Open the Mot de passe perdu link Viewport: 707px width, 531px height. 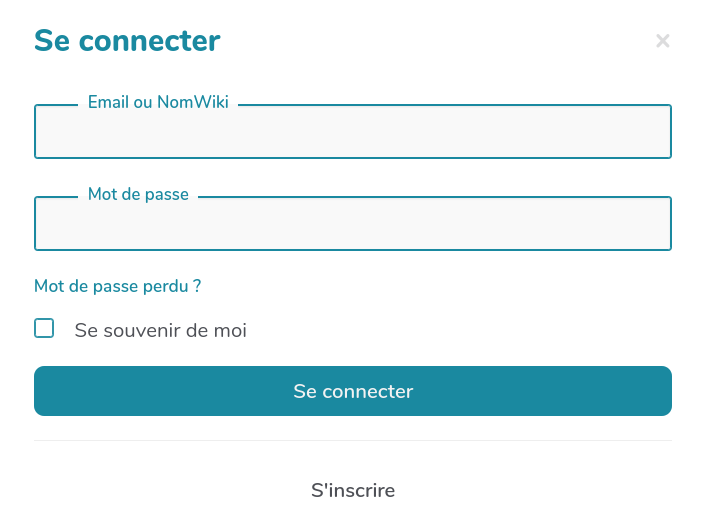(118, 286)
